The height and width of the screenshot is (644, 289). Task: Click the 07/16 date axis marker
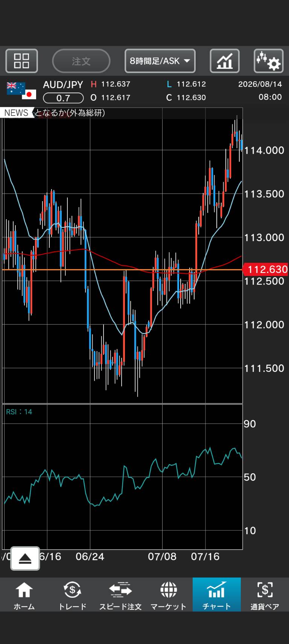coord(205,556)
